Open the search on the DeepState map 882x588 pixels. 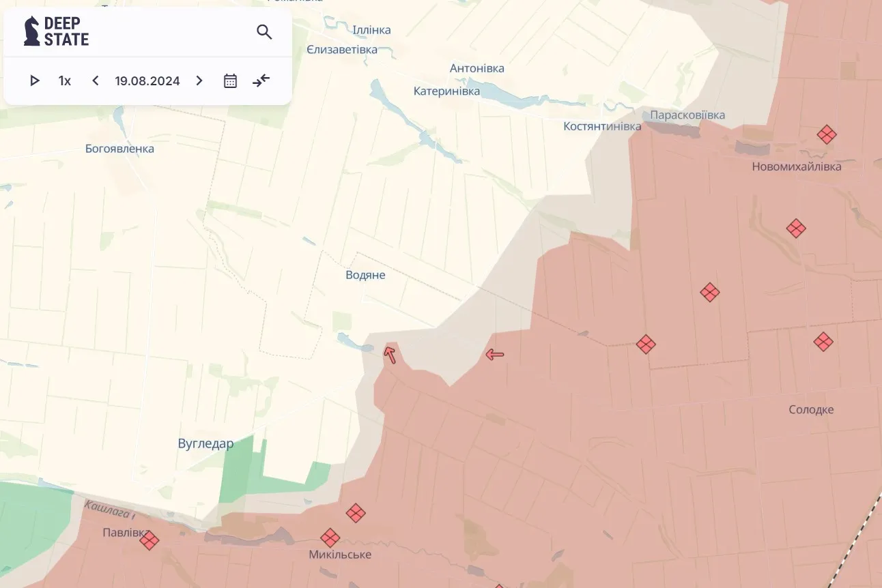pyautogui.click(x=264, y=31)
